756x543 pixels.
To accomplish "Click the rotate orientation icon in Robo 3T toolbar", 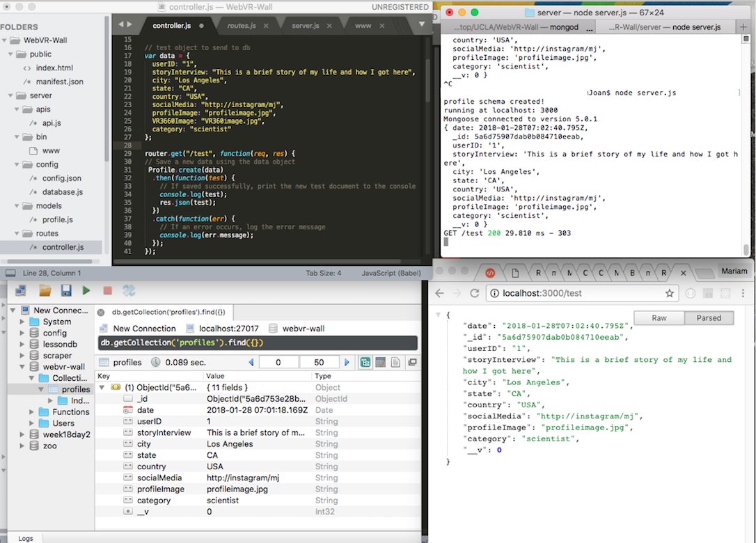I will [x=129, y=290].
